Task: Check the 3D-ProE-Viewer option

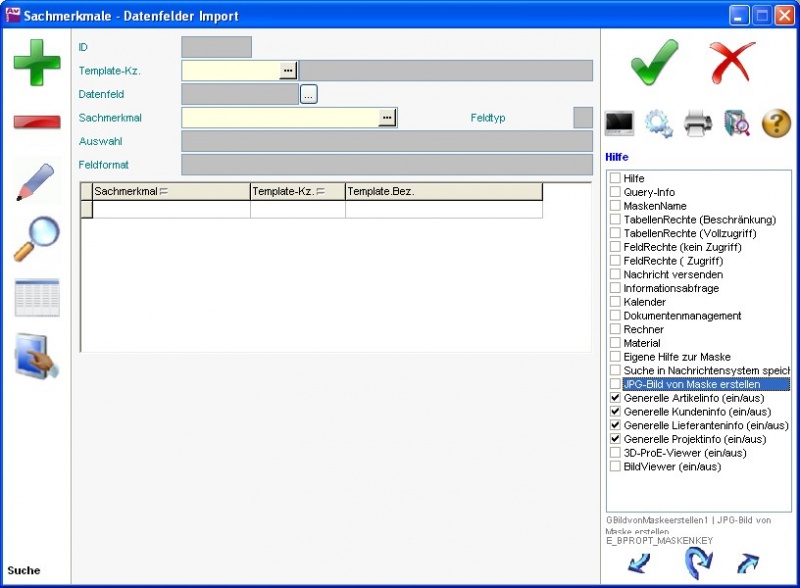Action: [x=616, y=453]
